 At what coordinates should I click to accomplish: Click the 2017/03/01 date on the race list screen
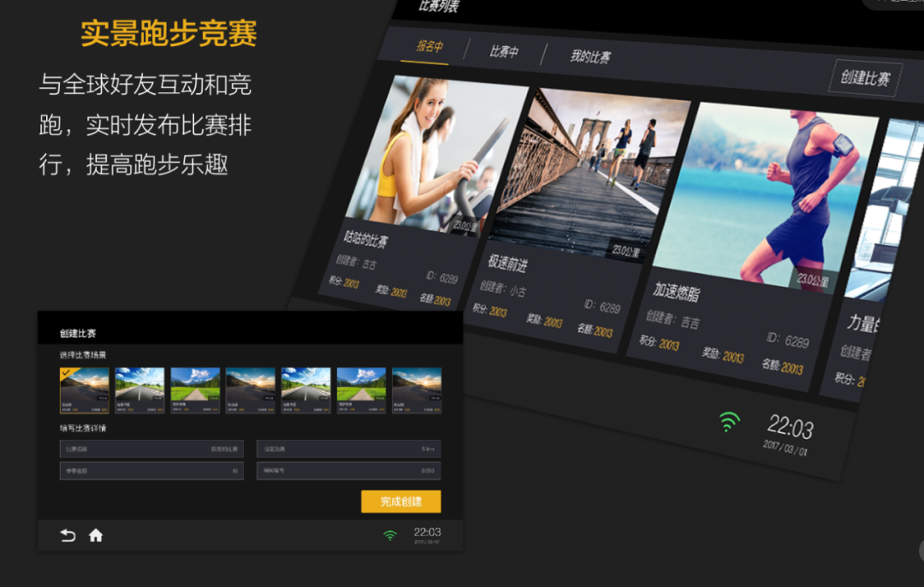pyautogui.click(x=785, y=448)
